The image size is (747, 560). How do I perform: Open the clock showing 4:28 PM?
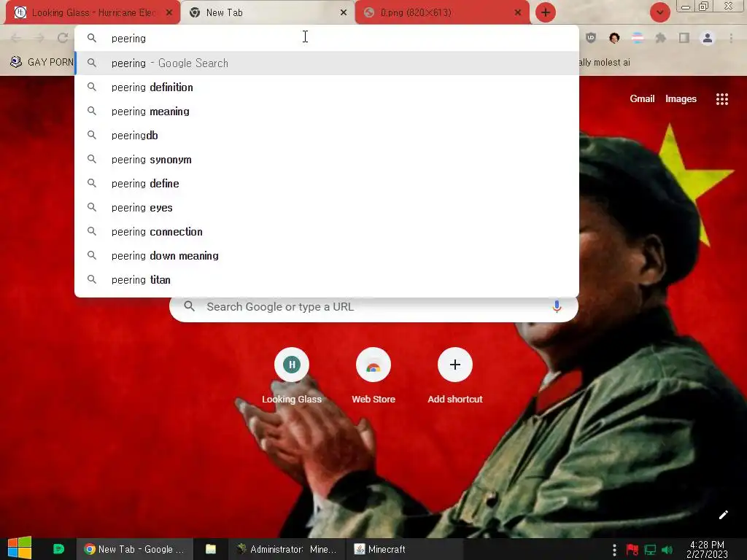707,549
